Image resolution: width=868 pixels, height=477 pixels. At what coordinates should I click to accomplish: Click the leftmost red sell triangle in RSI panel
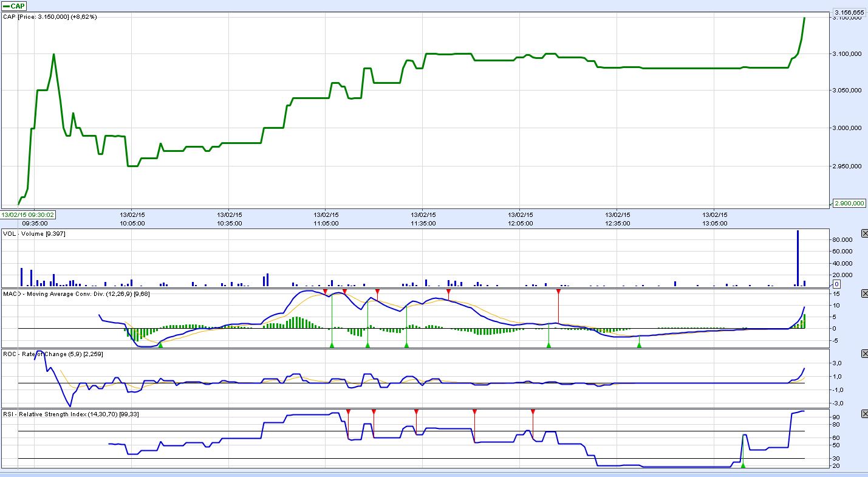point(348,411)
